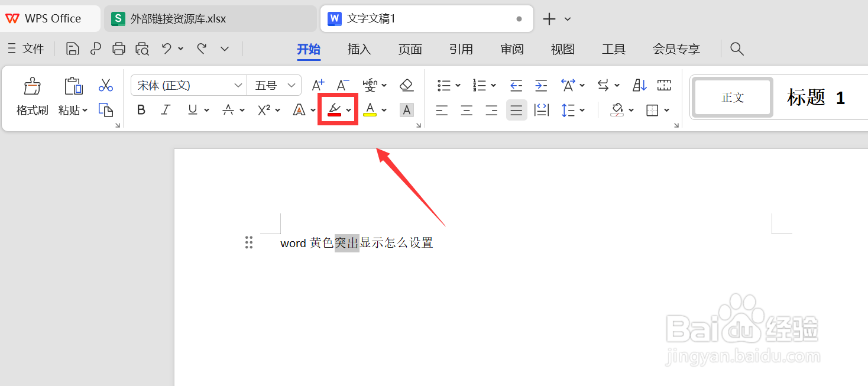The image size is (868, 386).
Task: Click the Cut scissors icon
Action: coord(106,85)
